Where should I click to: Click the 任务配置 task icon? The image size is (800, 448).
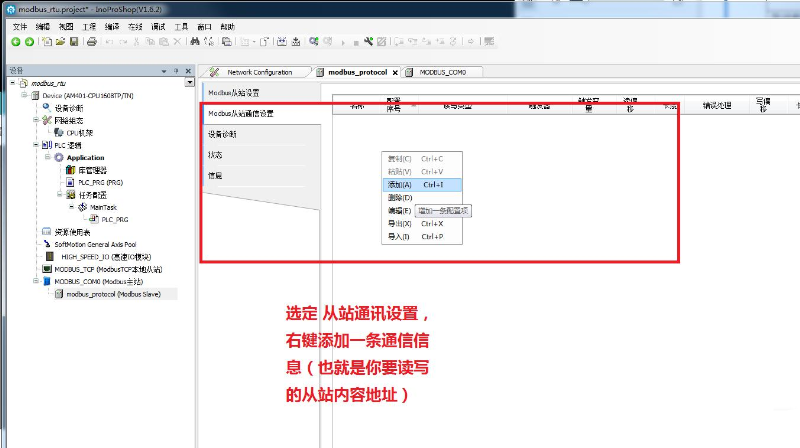pos(70,194)
